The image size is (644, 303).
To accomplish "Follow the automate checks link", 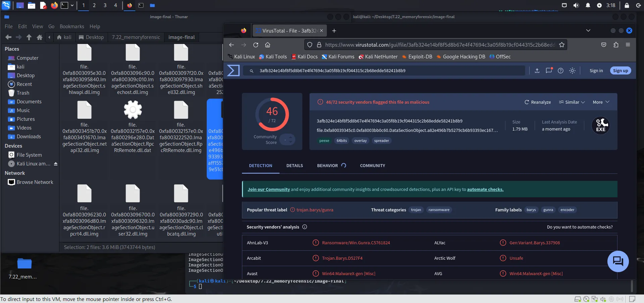I will point(485,189).
